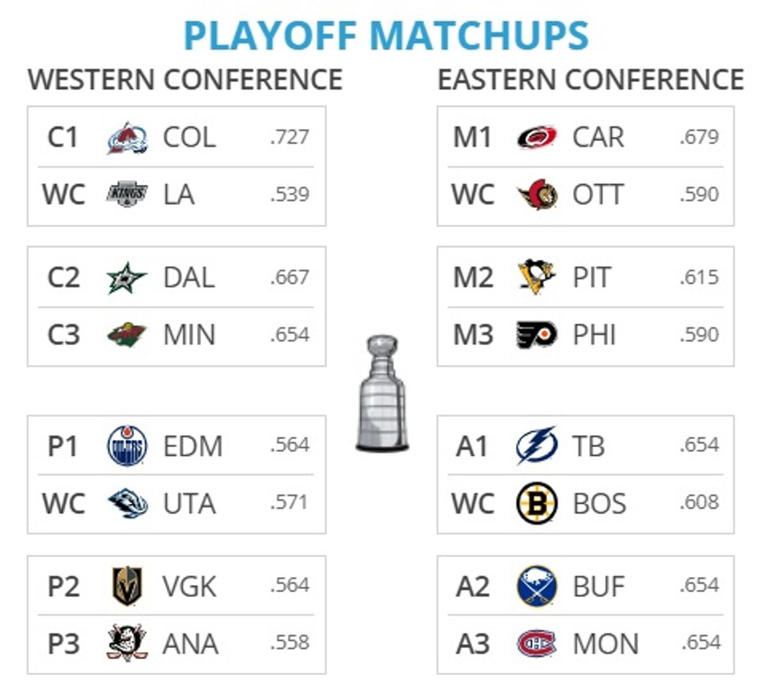Select the Pittsburgh Penguins logo
Viewport: 768px width, 698px height.
(x=537, y=276)
